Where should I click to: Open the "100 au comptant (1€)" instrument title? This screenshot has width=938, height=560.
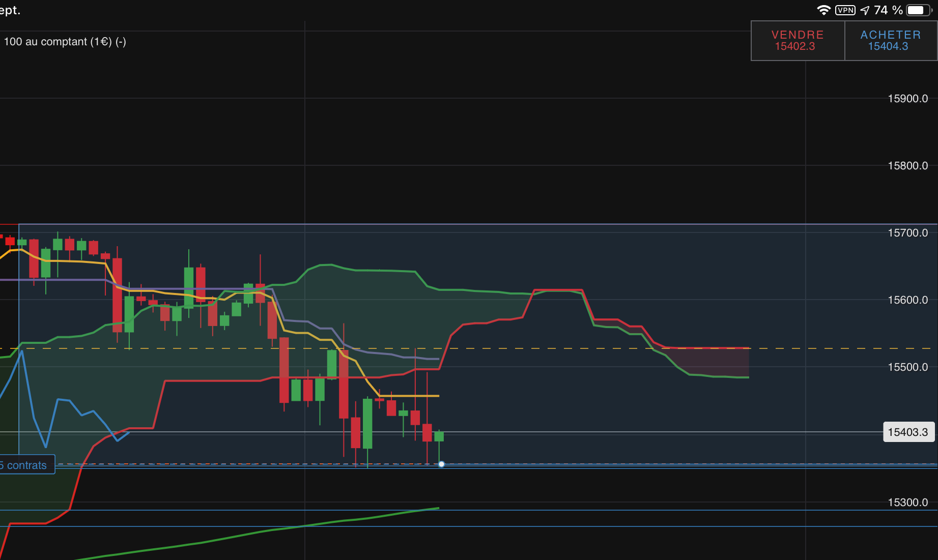pos(65,42)
